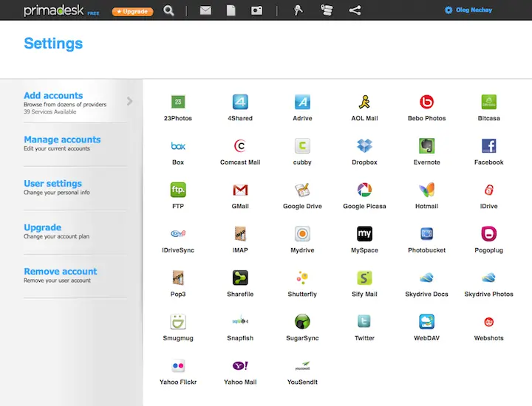Choose the Google Picasa icon
Image resolution: width=532 pixels, height=406 pixels.
coord(364,190)
